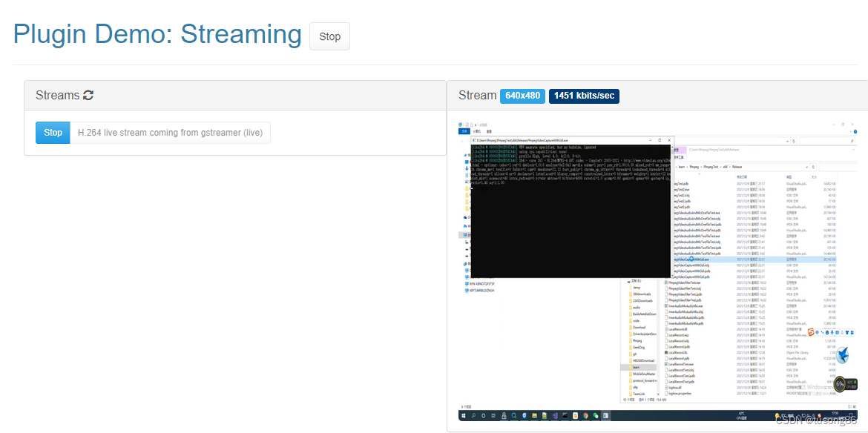Click the Windows Start button in the streamed desktop
The image size is (868, 433).
463,415
